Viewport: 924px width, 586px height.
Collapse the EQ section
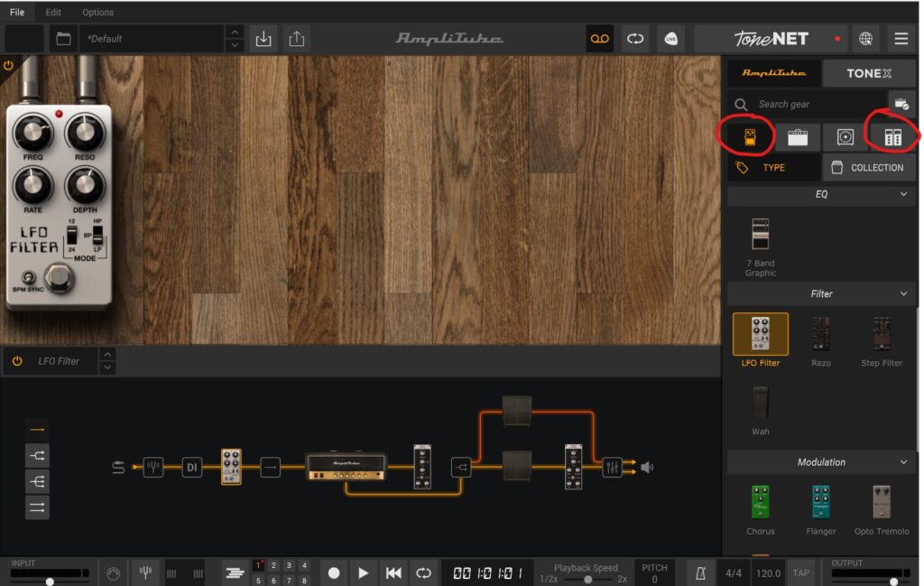click(903, 194)
